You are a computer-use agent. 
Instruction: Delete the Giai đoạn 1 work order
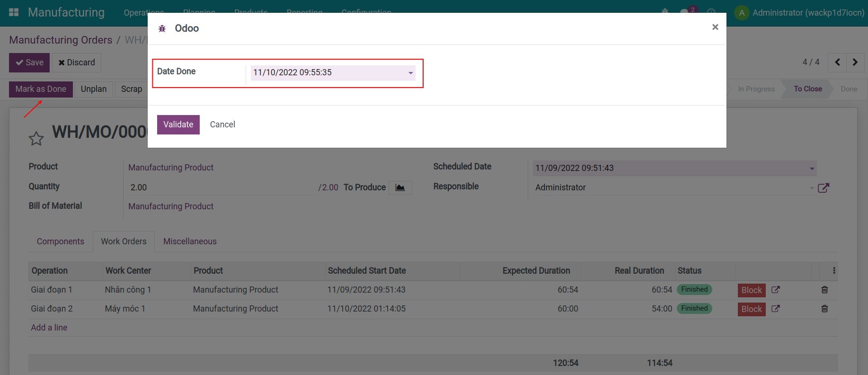pos(824,290)
